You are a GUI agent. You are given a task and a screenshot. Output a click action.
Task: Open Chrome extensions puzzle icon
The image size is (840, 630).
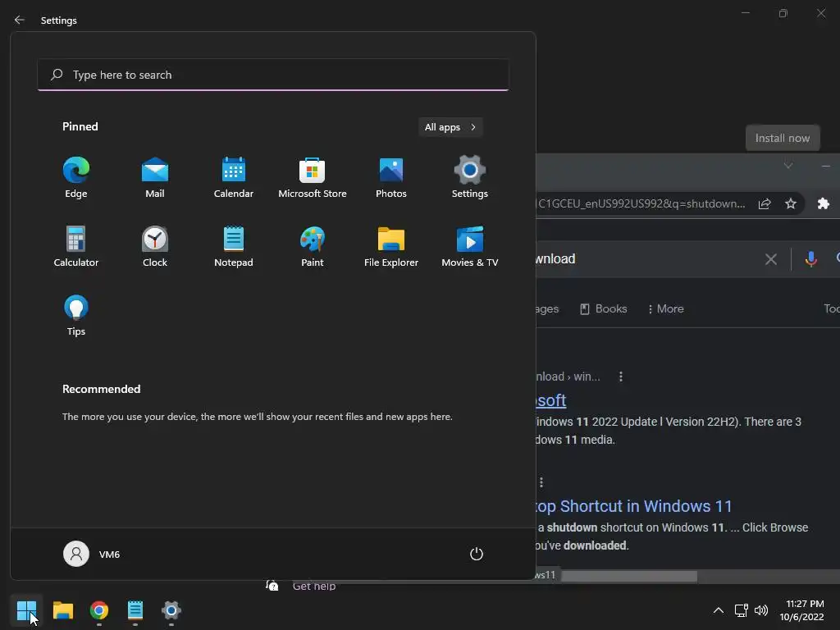tap(824, 203)
